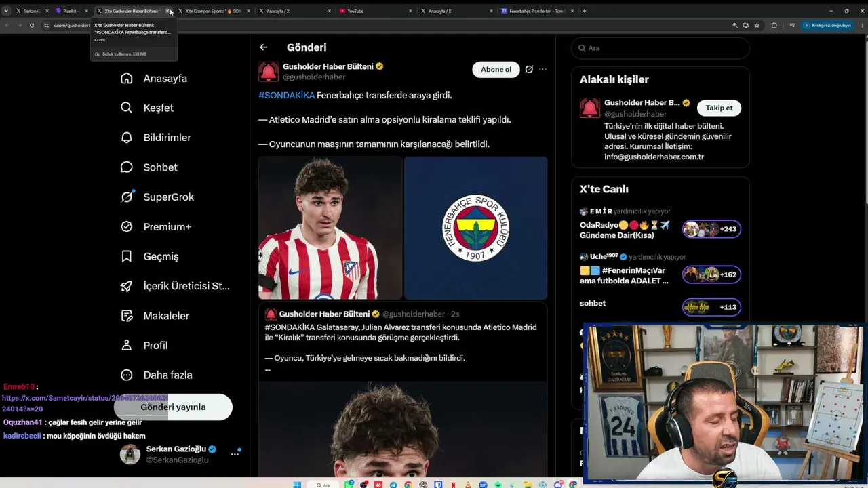This screenshot has width=868, height=488.
Task: Open Google Chrome from the taskbar
Action: (408, 485)
